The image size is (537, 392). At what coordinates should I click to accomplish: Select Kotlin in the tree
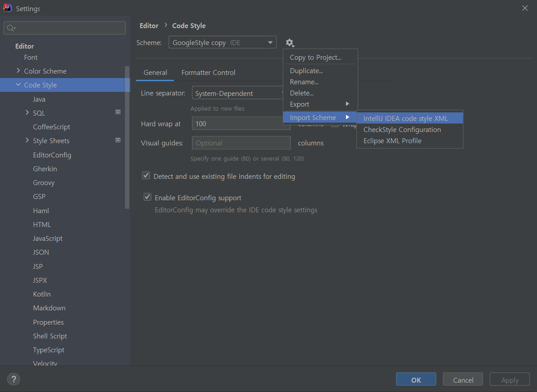(x=42, y=294)
